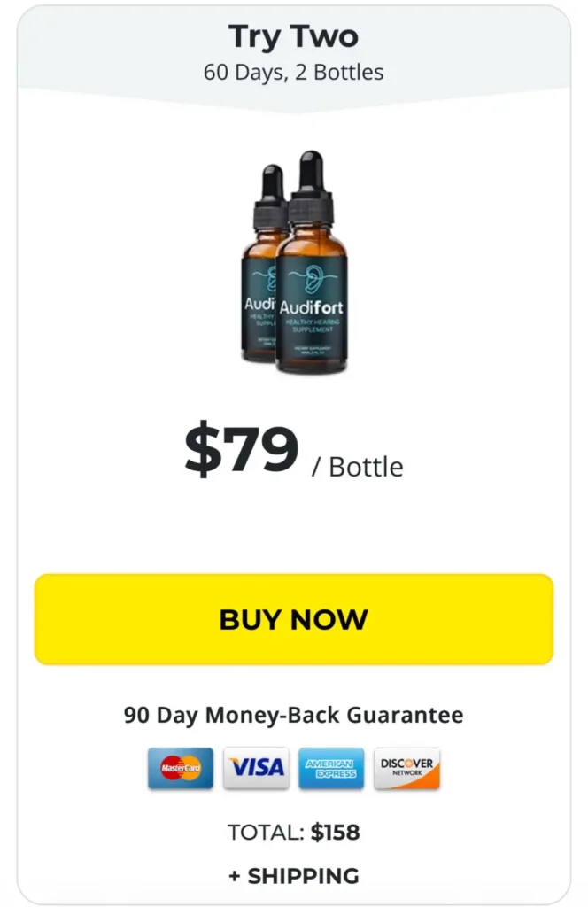Select the 60 Days, 2 Bottles subtitle
The width and height of the screenshot is (588, 907).
pyautogui.click(x=294, y=73)
